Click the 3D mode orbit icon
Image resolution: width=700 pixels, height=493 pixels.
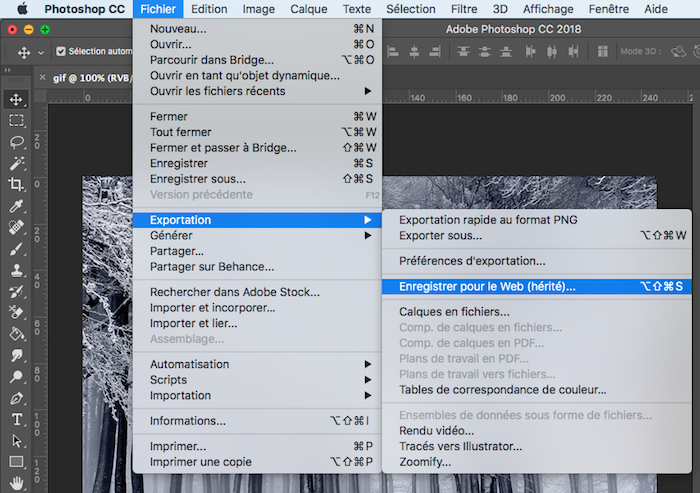tap(679, 52)
